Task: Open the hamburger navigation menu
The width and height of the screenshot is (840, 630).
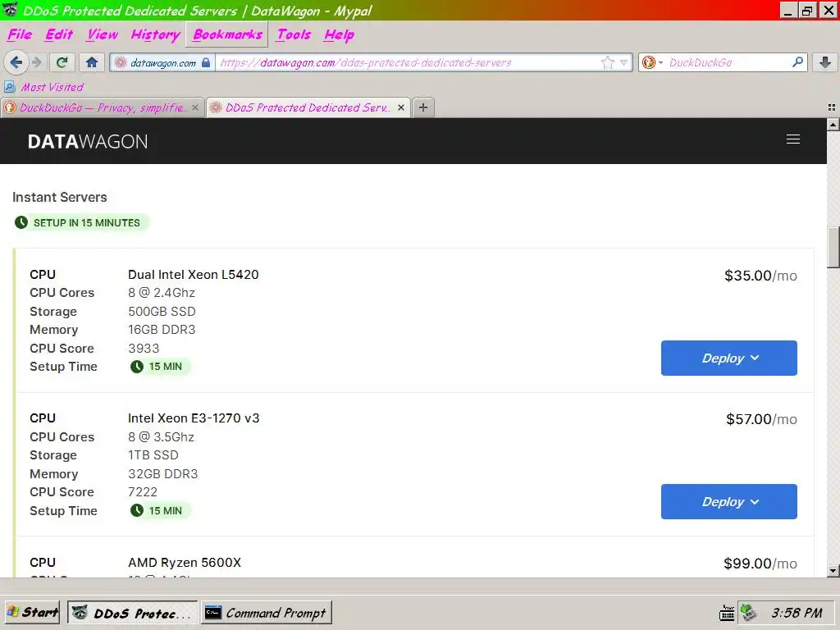Action: pos(793,139)
